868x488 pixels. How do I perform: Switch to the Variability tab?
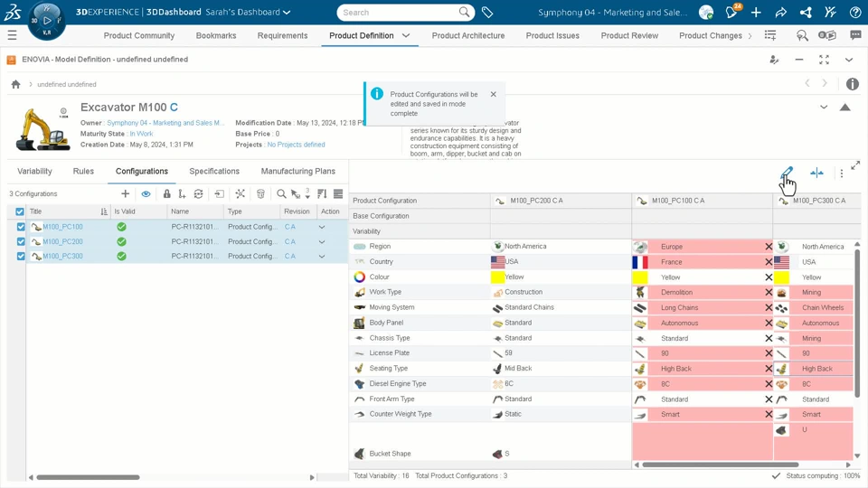(34, 172)
